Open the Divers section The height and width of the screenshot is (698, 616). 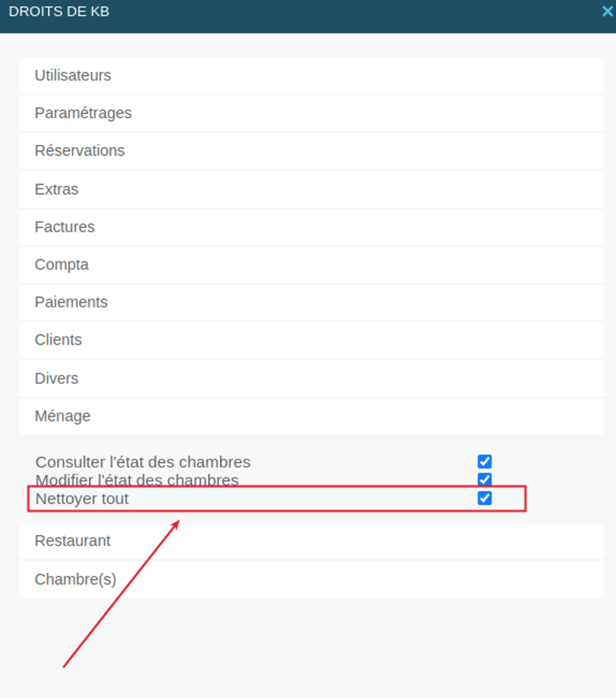312,378
